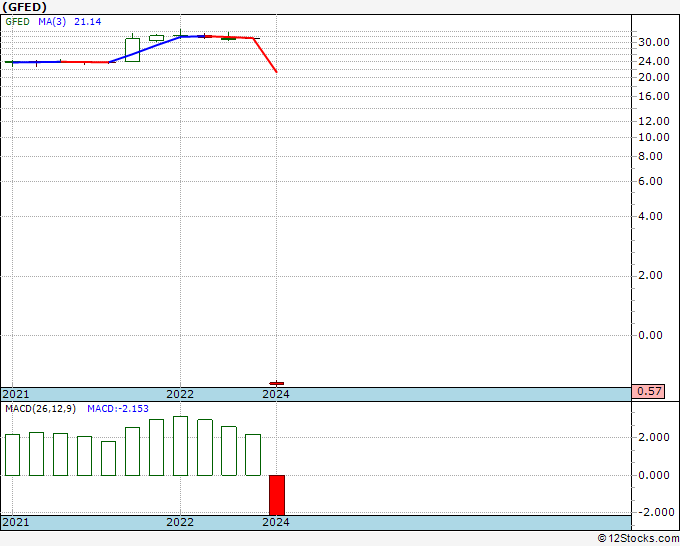The width and height of the screenshot is (680, 546).
Task: Click the 20.00 price axis label
Action: 654,77
